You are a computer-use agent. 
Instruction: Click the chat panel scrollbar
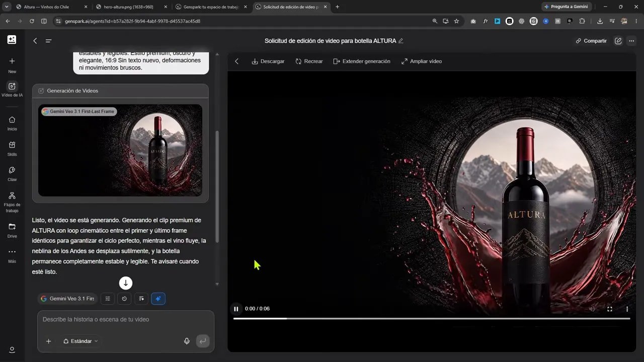pos(217,186)
